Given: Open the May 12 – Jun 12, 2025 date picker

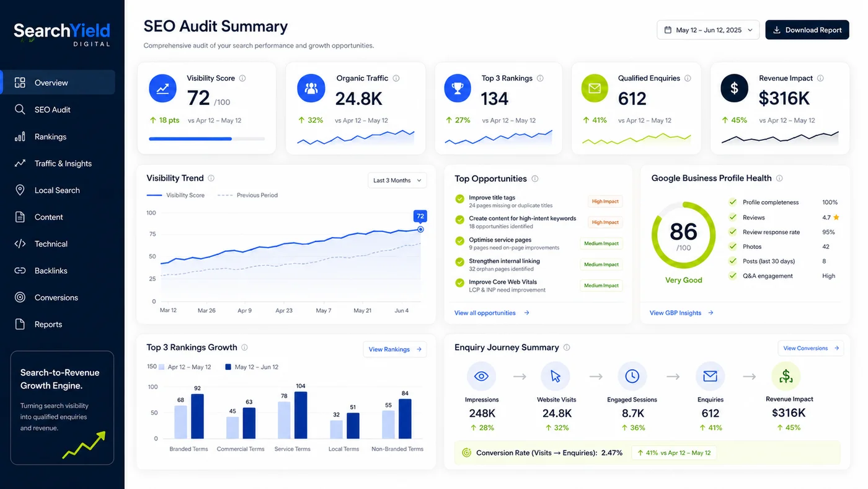Looking at the screenshot, I should (708, 30).
